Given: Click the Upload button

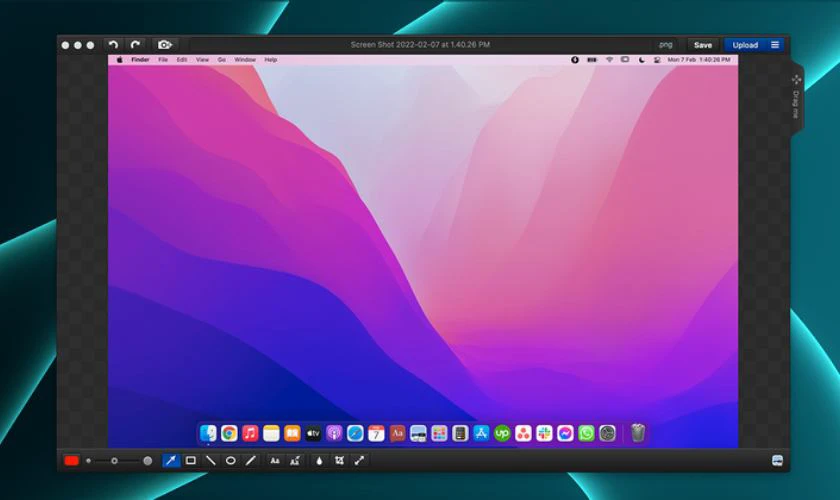Looking at the screenshot, I should 745,45.
